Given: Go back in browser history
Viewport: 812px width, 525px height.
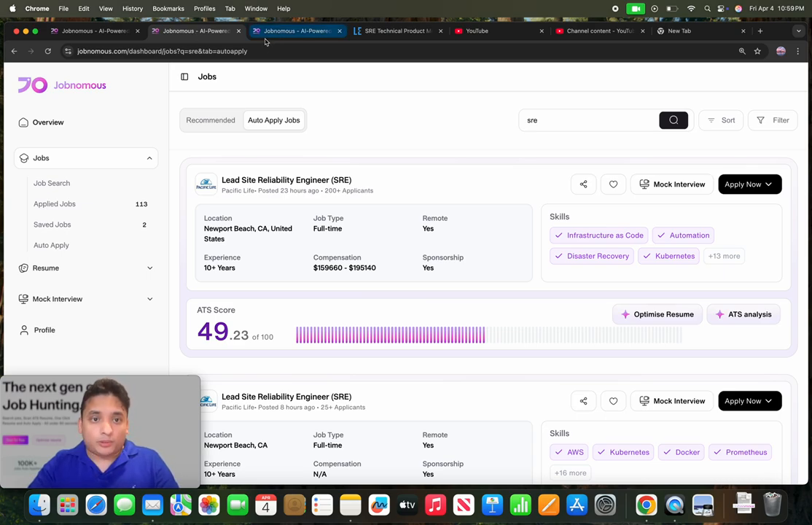Looking at the screenshot, I should click(x=14, y=51).
